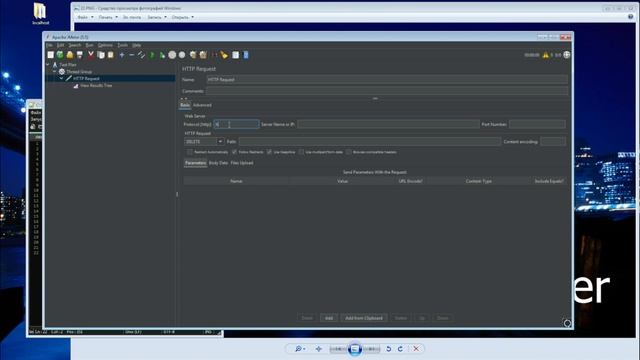Click rotate clockwise in photo viewer

coord(400,349)
